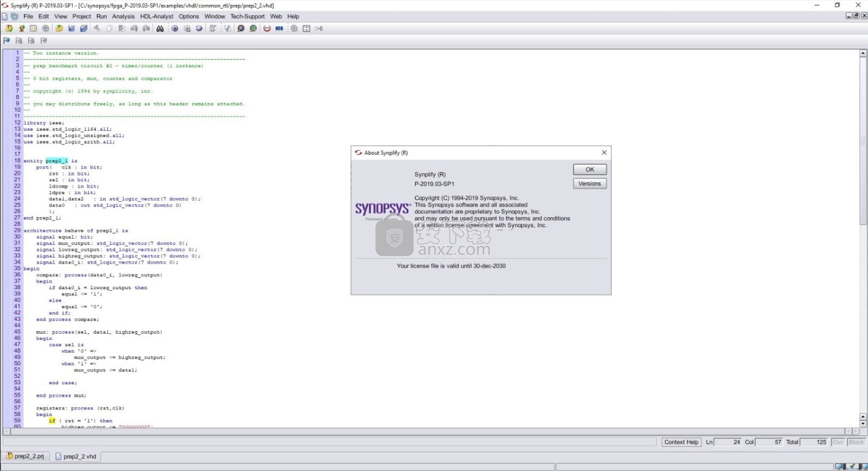868x471 pixels.
Task: Open the Tech-Support menu
Action: click(x=247, y=16)
